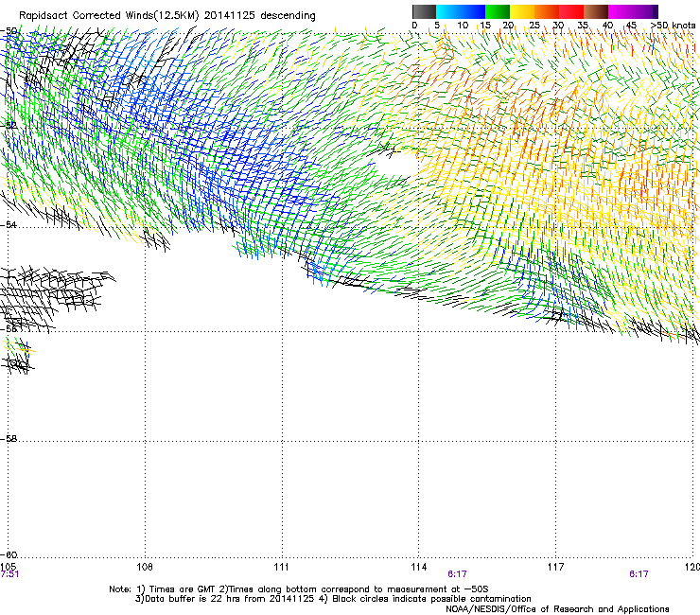Click the magenta 40-45 knots color swatch
The image size is (700, 615).
(621, 11)
